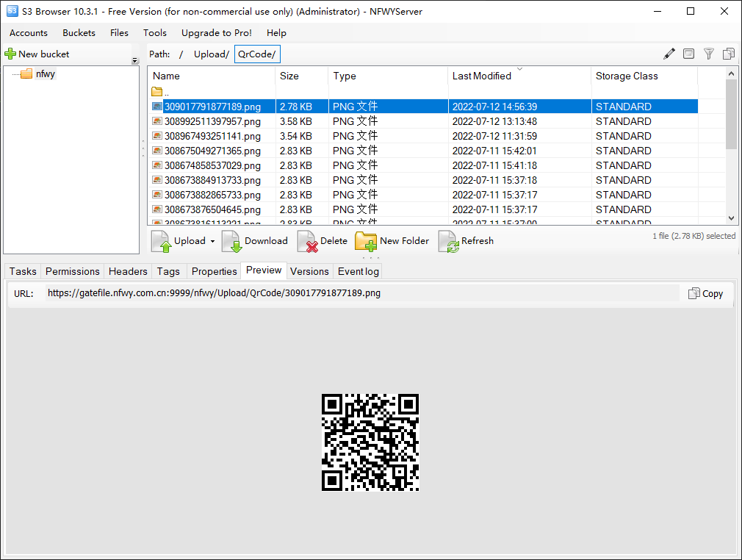Viewport: 742px width, 560px height.
Task: Open Upgrade to Pro! menu
Action: point(216,32)
